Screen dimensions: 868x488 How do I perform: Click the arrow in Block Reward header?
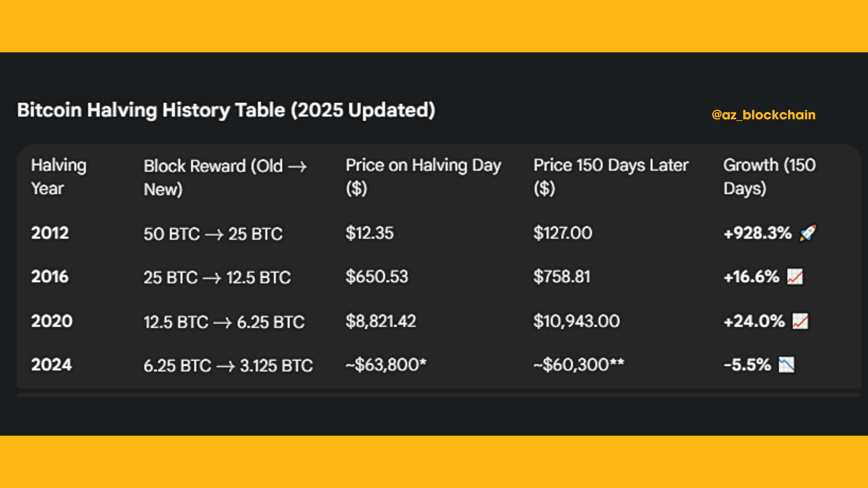[297, 167]
